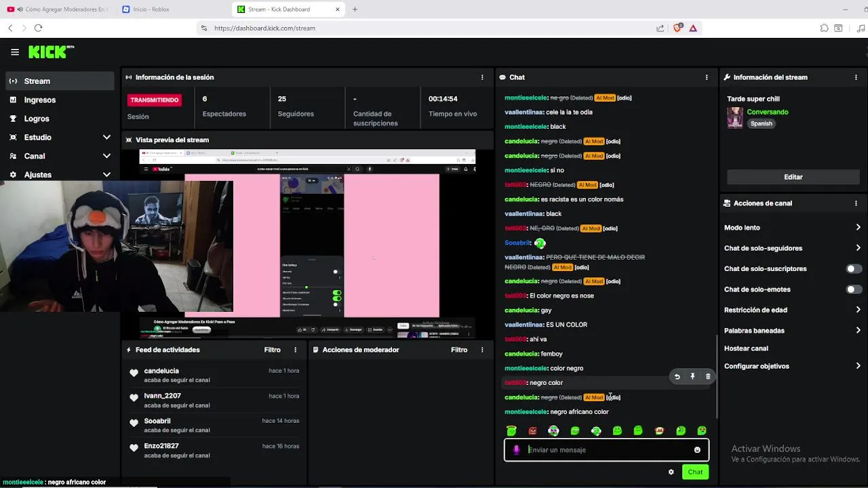868x488 pixels.
Task: Open Filtro in Feed de actividades
Action: point(272,350)
